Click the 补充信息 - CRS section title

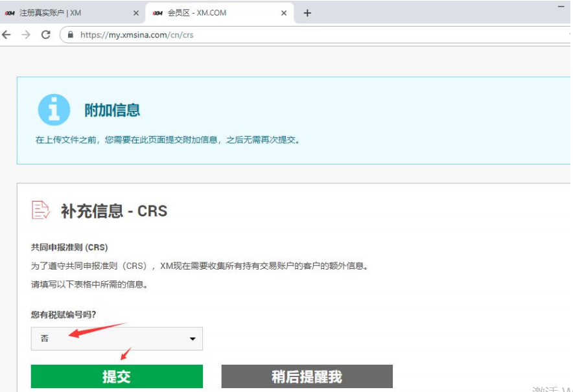[x=113, y=211]
